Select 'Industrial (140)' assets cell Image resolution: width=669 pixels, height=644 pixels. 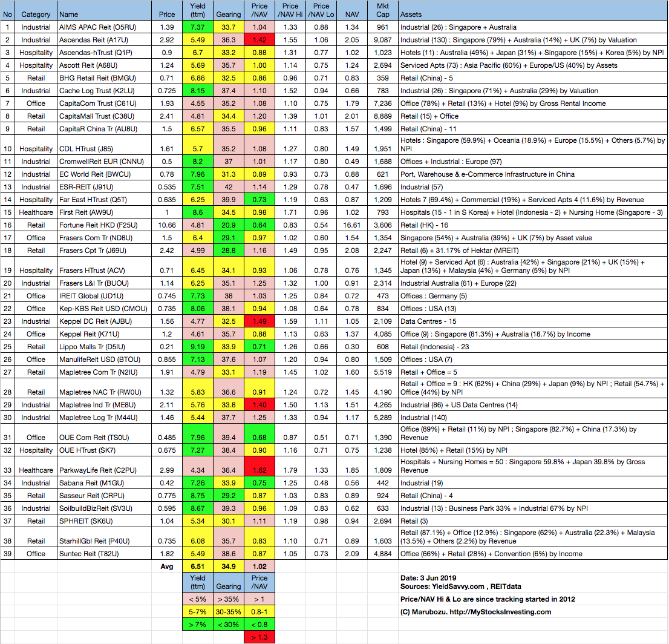click(533, 418)
